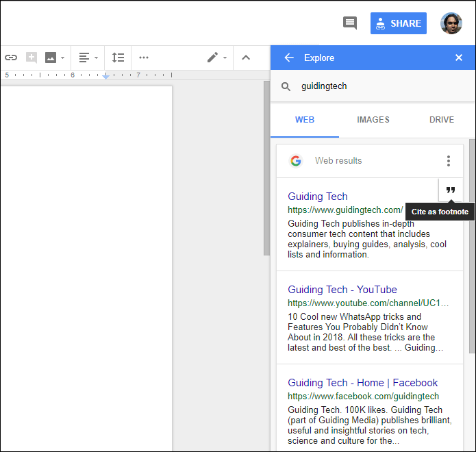This screenshot has height=452, width=476.
Task: Click the editing mode pencil icon
Action: click(x=212, y=58)
